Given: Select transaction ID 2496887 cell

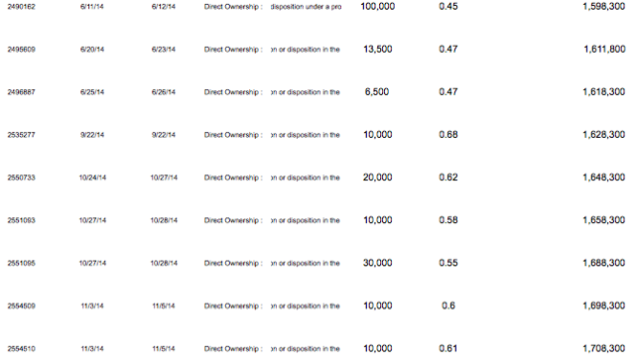Looking at the screenshot, I should [21, 92].
